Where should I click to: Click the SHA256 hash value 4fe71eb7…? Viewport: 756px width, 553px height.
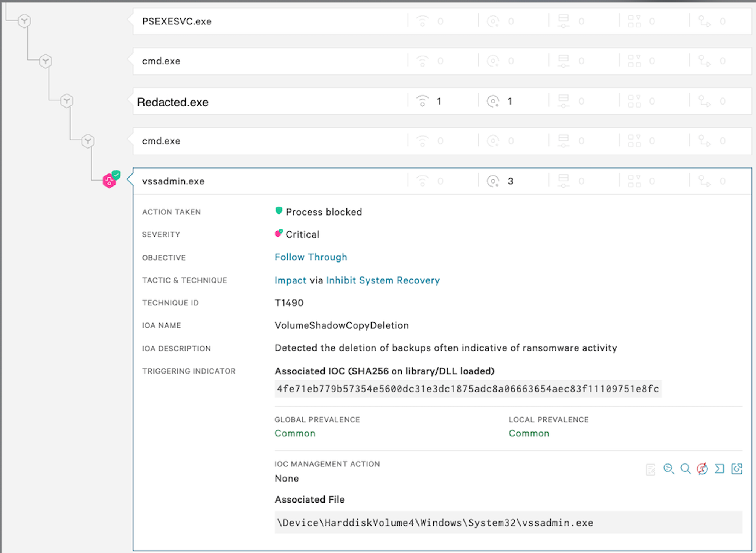coord(468,389)
